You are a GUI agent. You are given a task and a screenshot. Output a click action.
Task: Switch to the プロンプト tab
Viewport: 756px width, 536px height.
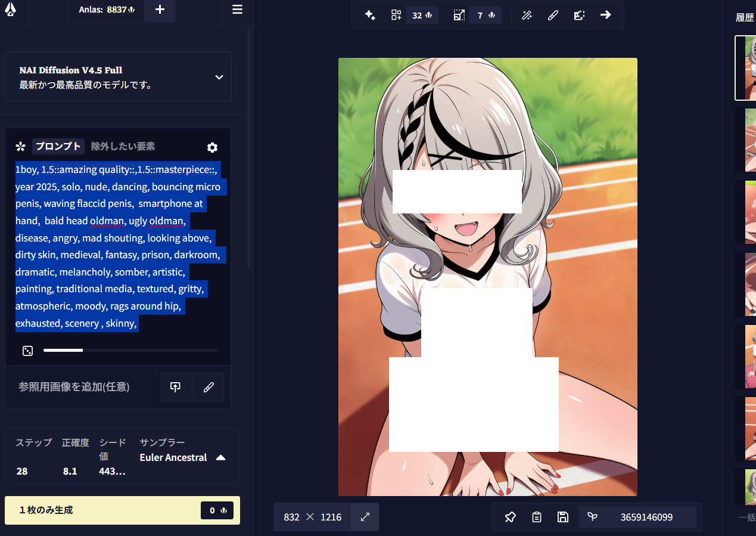point(58,147)
